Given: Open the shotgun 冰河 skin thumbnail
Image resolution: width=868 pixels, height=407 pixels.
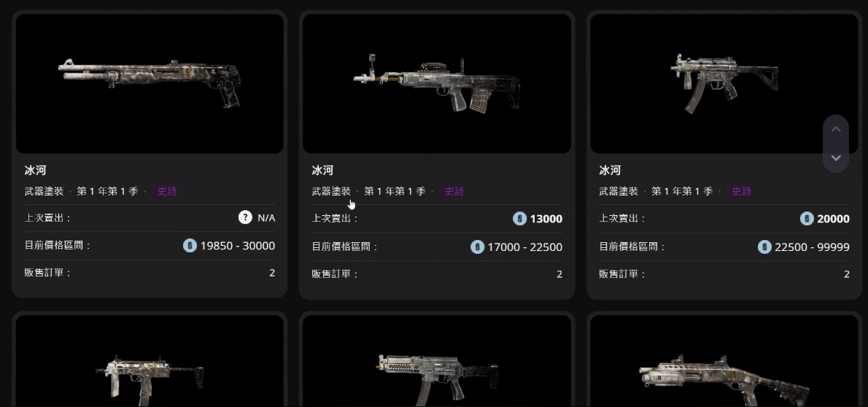Looking at the screenshot, I should (150, 84).
